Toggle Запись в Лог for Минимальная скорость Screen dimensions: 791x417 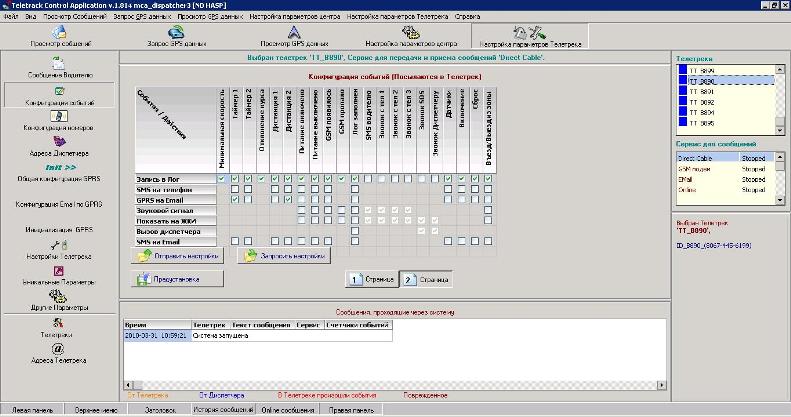click(220, 179)
